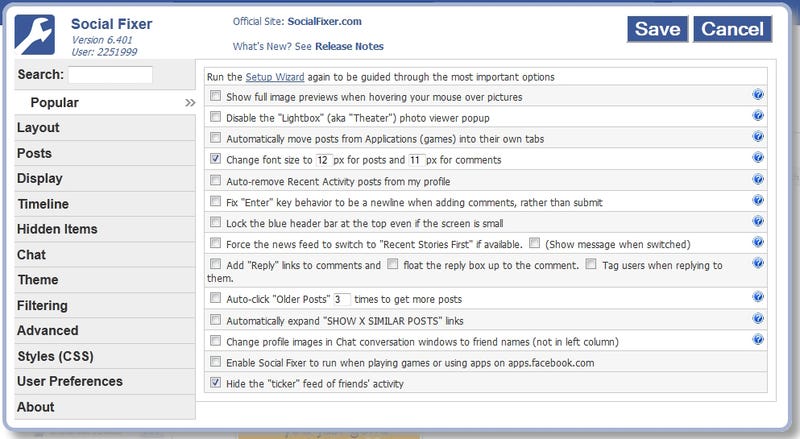Check Fix Enter key behavior option
The height and width of the screenshot is (439, 800).
[216, 201]
